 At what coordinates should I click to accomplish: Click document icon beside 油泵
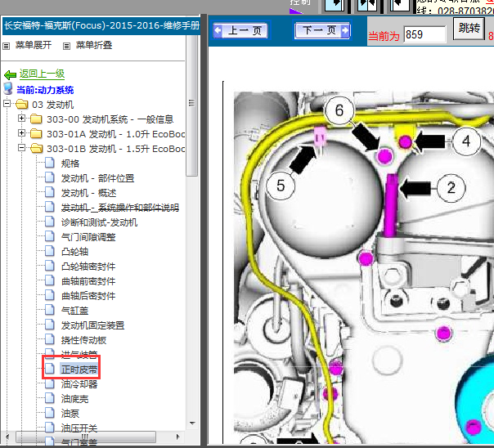49,413
